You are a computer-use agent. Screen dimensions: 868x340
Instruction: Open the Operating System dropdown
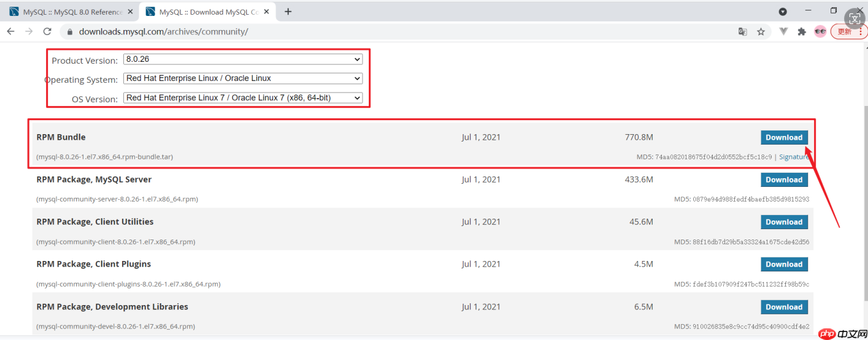click(x=243, y=78)
